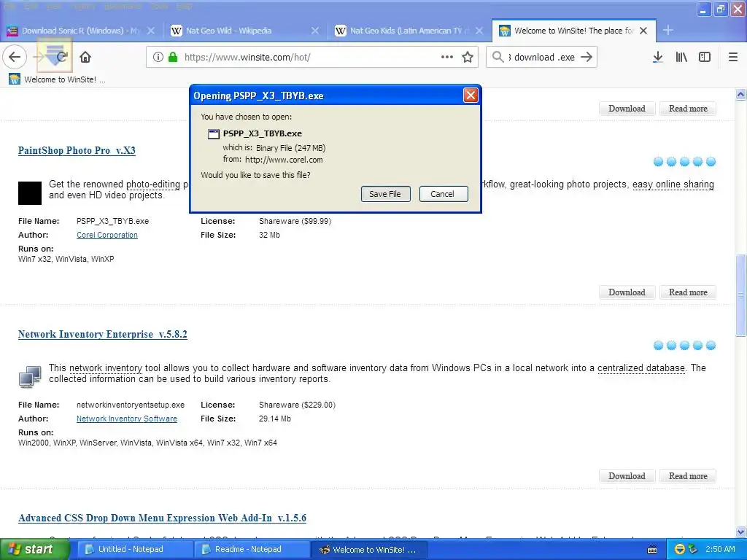The width and height of the screenshot is (747, 560).
Task: Switch to Readme - Notepad in taskbar
Action: tap(251, 550)
